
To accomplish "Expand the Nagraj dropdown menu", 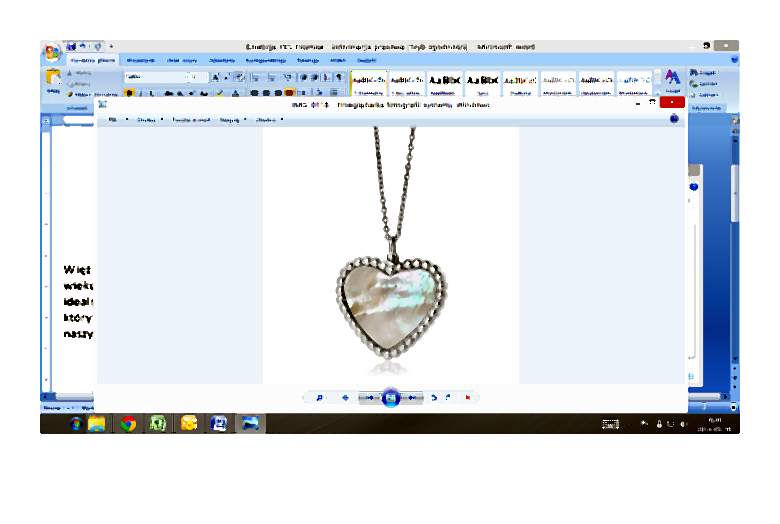I will click(230, 119).
